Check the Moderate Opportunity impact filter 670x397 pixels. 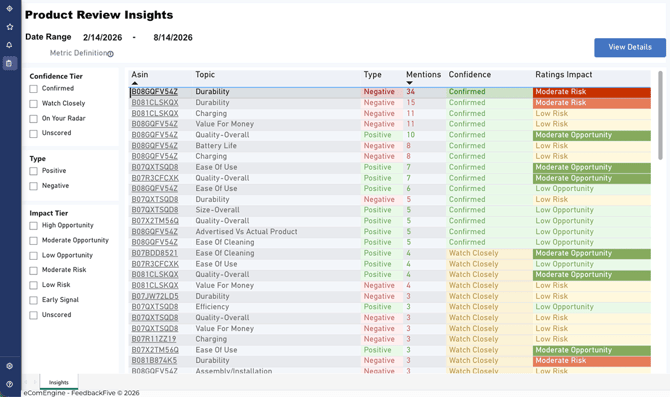[x=33, y=241]
